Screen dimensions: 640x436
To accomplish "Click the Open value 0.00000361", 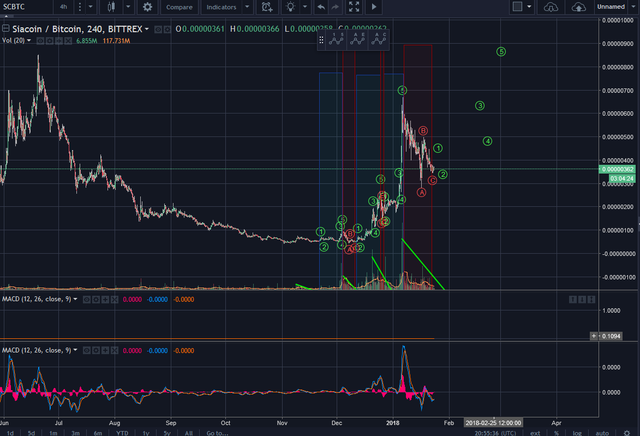I will [203, 29].
